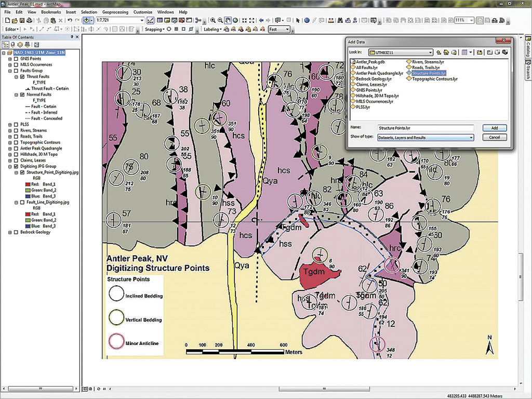
Task: Click the Add button in dialog
Action: (x=494, y=128)
